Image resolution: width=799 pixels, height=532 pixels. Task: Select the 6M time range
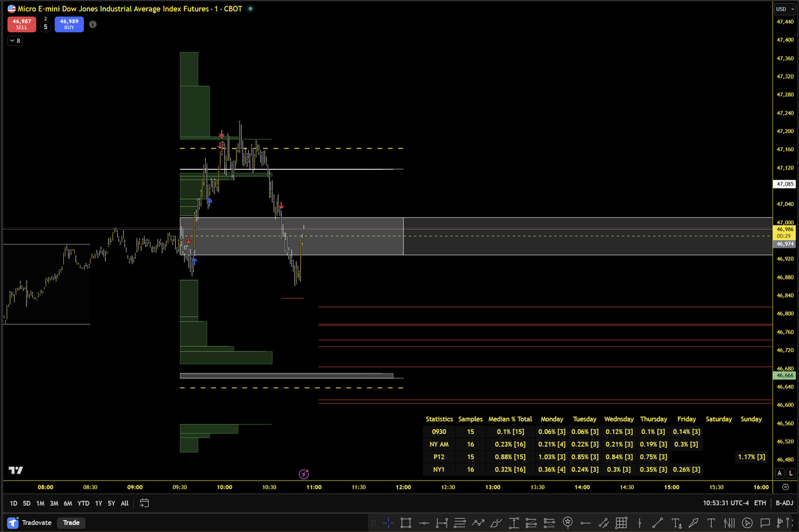click(68, 503)
